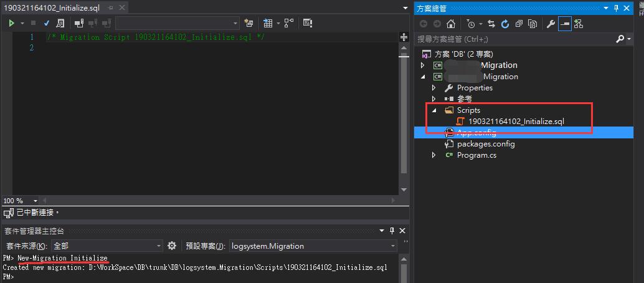Screen dimensions: 644x283
Task: Open the search options dropdown arrow
Action: pyautogui.click(x=629, y=39)
